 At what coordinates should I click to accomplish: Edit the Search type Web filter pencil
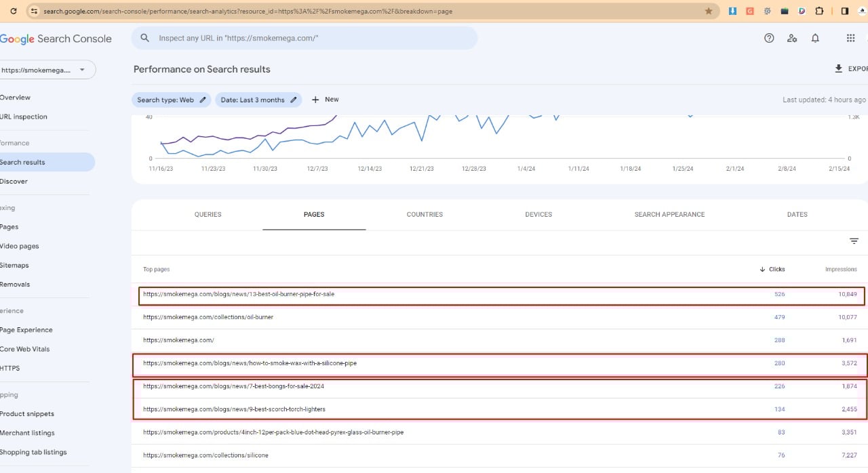click(201, 100)
